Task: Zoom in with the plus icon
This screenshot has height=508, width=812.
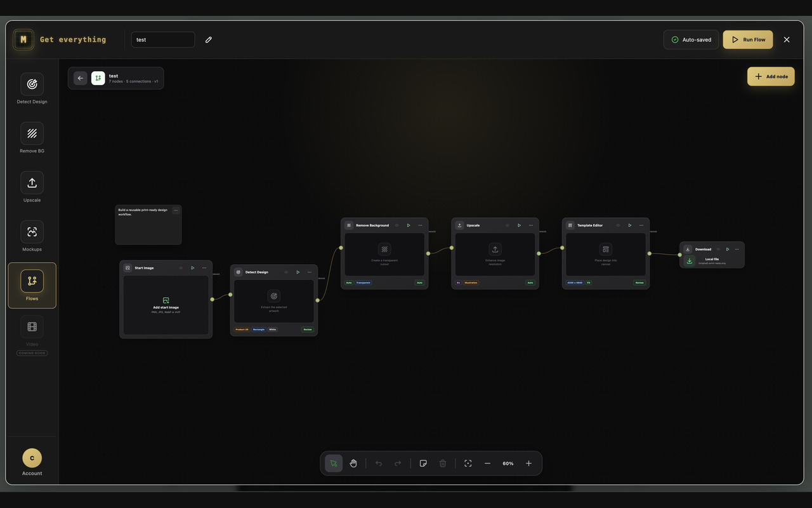Action: click(x=528, y=464)
